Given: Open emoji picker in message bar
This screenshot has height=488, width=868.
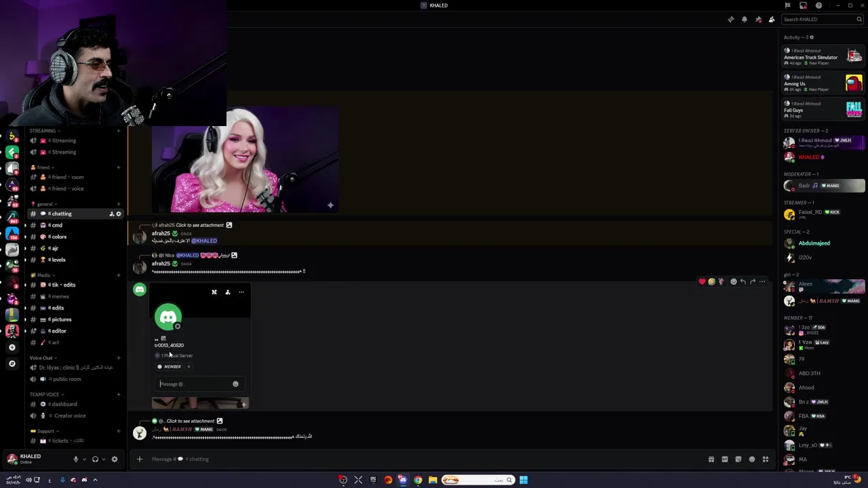Looking at the screenshot, I should (x=752, y=459).
